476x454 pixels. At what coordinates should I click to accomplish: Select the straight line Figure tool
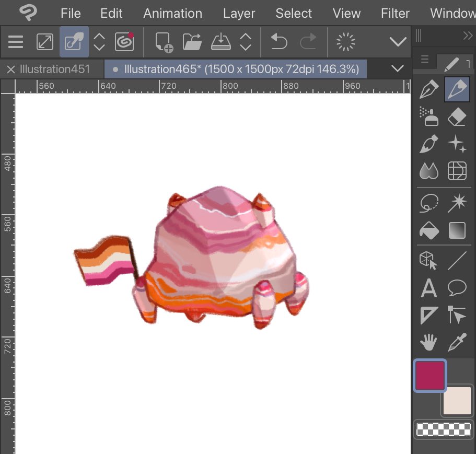click(457, 260)
